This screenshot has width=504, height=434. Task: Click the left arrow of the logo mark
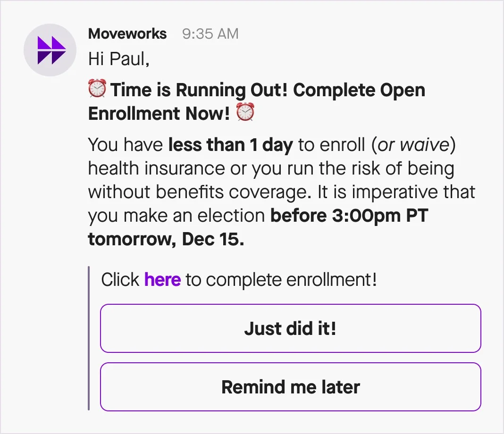(x=43, y=50)
